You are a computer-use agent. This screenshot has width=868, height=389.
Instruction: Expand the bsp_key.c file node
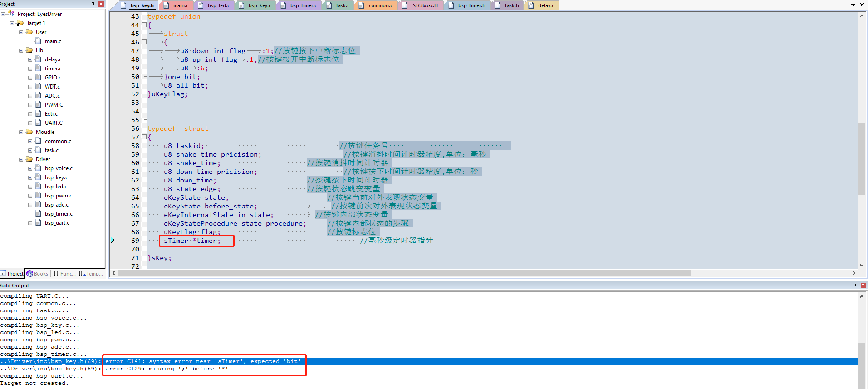point(30,177)
